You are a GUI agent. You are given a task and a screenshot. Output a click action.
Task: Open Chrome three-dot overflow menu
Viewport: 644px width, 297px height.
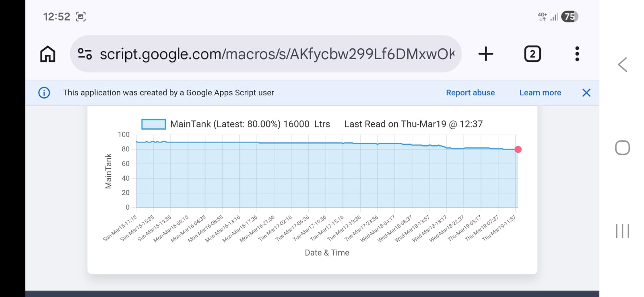tap(577, 54)
